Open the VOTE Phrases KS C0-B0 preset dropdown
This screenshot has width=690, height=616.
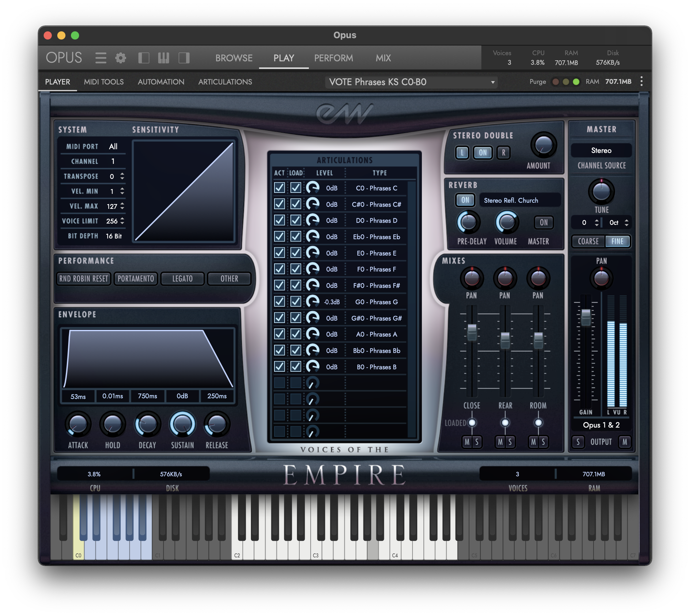pos(411,82)
